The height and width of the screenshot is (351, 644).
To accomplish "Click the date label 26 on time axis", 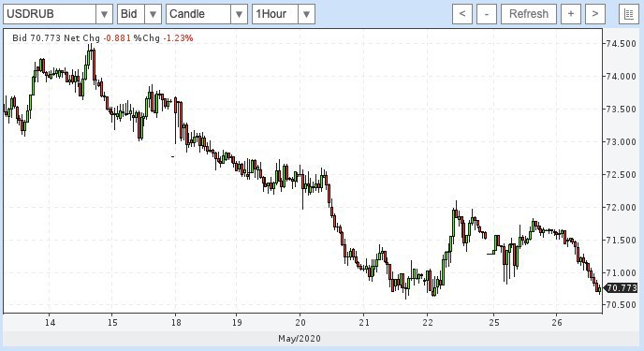I will click(x=557, y=323).
